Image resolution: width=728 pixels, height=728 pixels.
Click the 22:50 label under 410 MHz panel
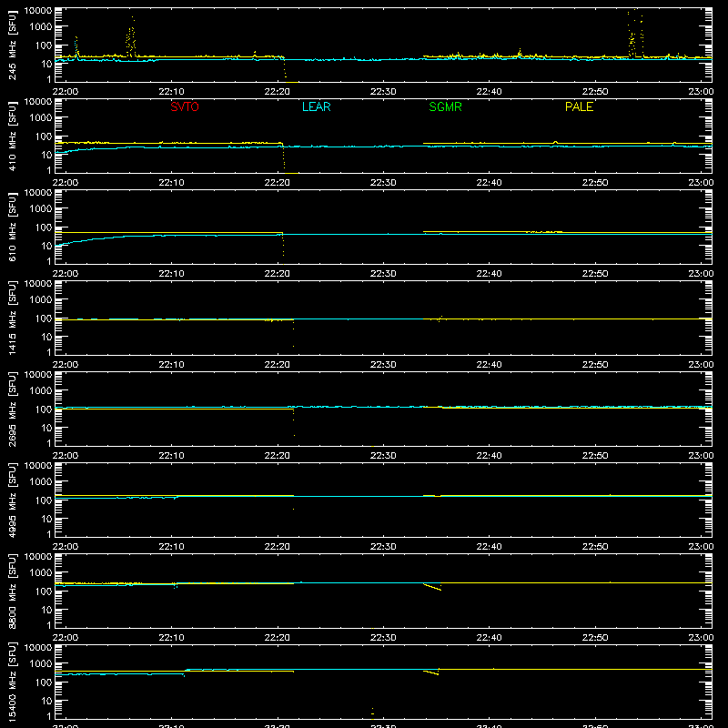(x=595, y=183)
